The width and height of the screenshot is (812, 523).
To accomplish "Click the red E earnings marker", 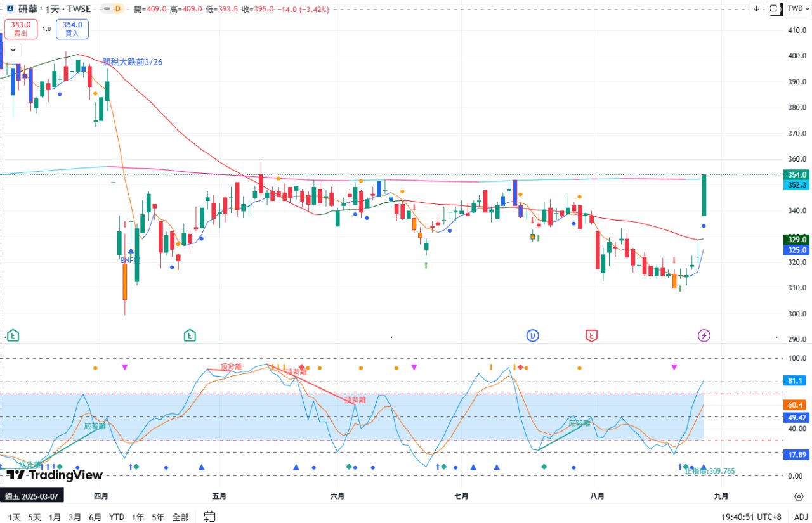I will tap(591, 335).
